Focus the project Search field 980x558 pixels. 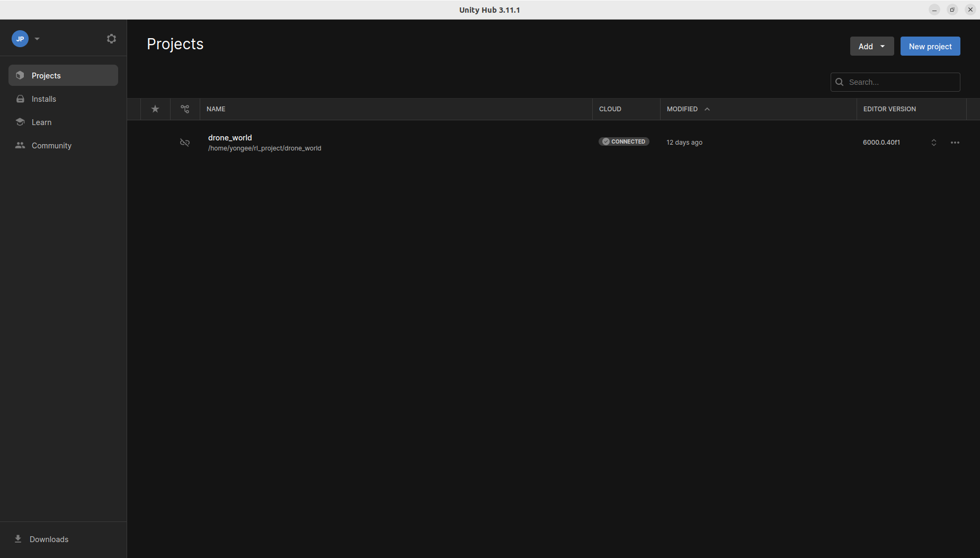click(x=895, y=82)
